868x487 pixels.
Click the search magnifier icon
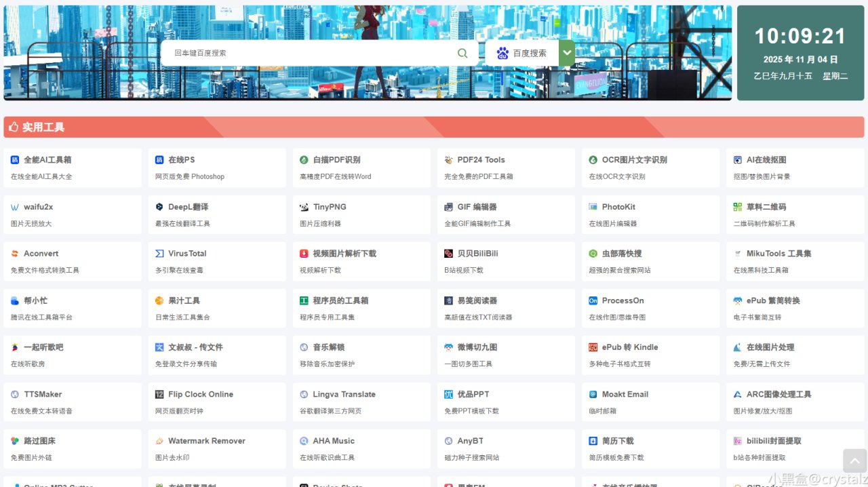pos(462,53)
